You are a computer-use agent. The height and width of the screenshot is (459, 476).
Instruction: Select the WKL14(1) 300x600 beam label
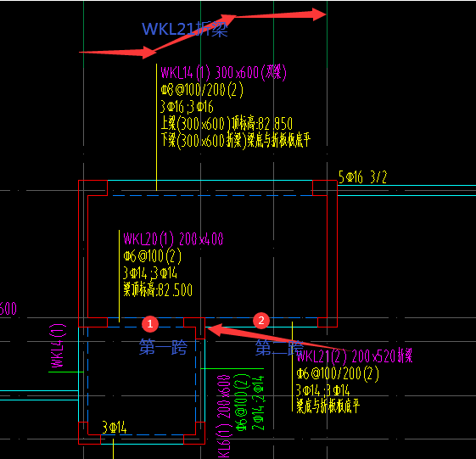pos(223,73)
